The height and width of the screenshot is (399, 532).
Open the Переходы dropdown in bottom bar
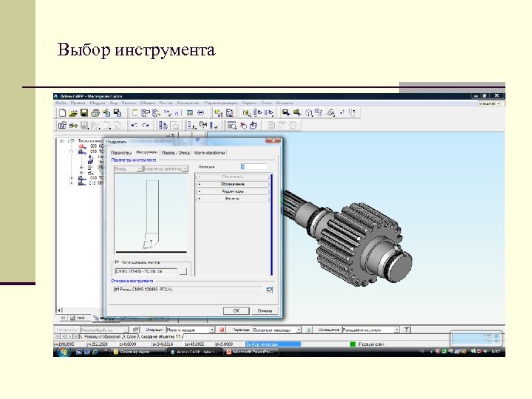tap(299, 330)
